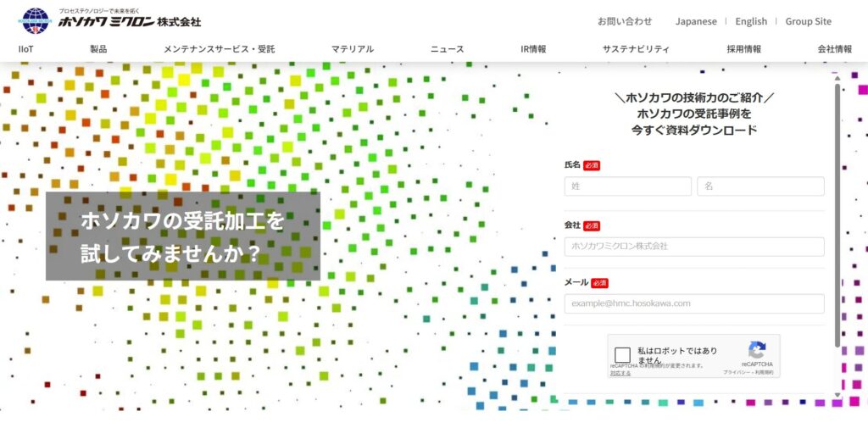Open the ニュース menu
The height and width of the screenshot is (428, 868).
click(448, 48)
